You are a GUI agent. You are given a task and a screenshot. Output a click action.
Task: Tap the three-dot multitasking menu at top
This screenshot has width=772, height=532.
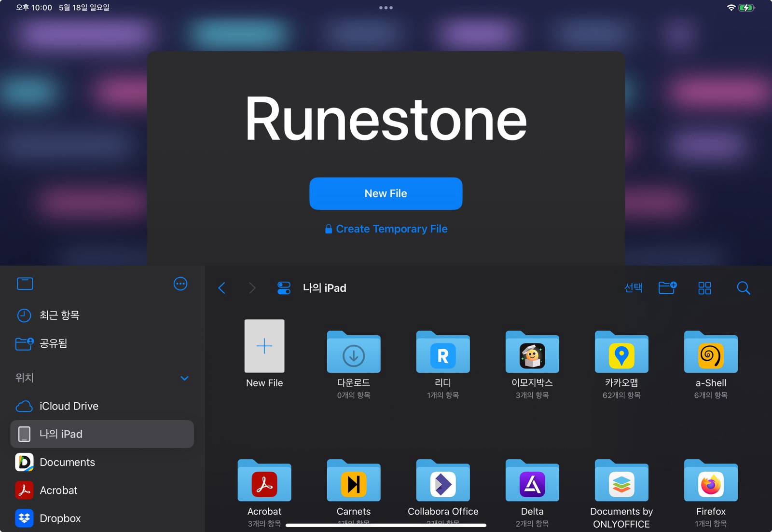coord(386,8)
